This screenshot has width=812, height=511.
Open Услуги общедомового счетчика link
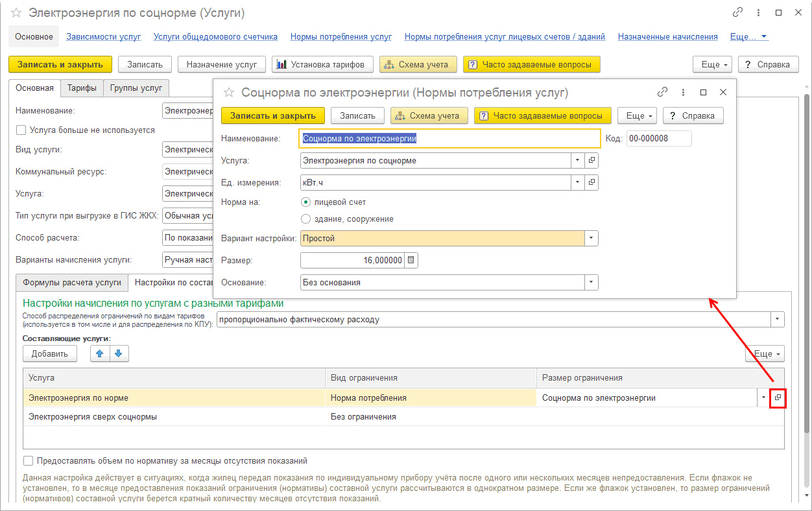(215, 37)
